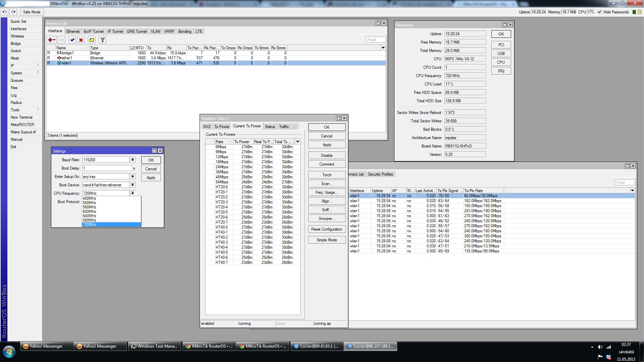Image resolution: width=644 pixels, height=362 pixels.
Task: Toggle Safe Mode button
Action: 32,12
